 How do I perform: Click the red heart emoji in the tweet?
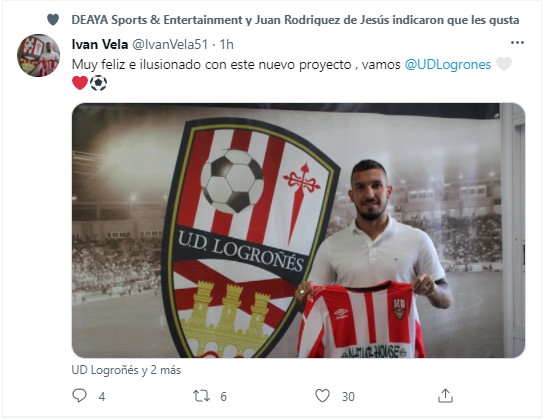80,83
